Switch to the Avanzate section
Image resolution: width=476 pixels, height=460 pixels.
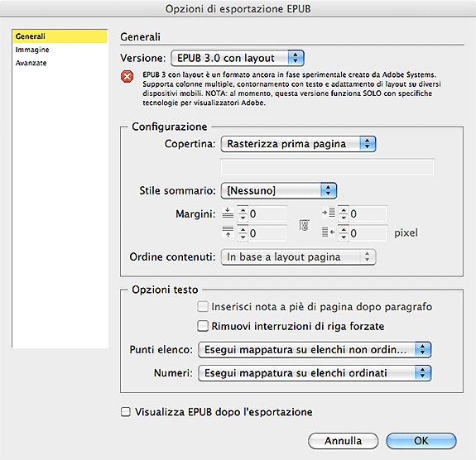tap(31, 63)
